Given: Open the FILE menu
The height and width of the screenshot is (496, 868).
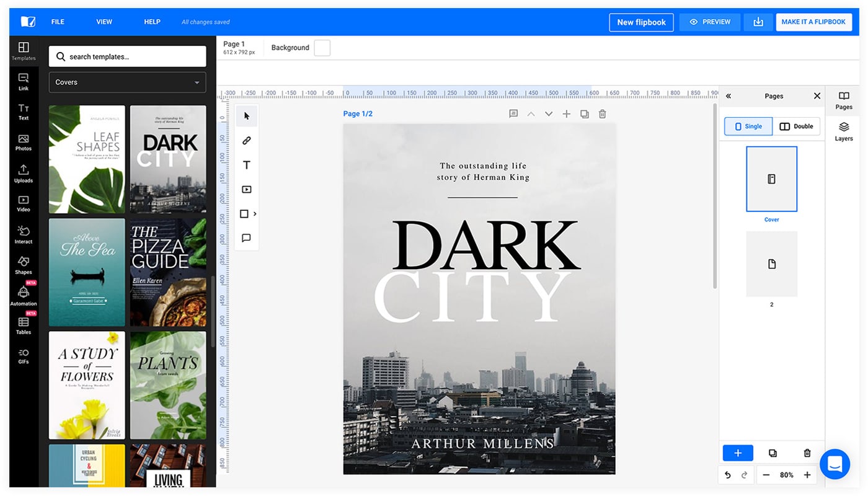Looking at the screenshot, I should pyautogui.click(x=58, y=22).
